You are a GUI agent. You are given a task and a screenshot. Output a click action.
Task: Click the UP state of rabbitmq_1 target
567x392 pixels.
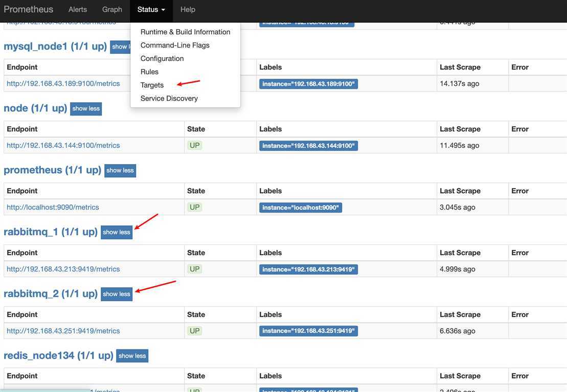click(195, 269)
